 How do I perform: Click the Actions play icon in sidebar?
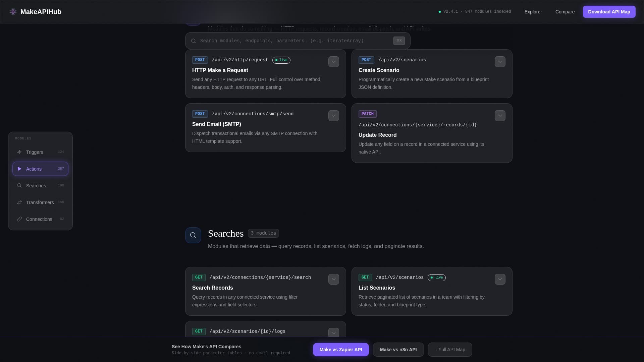coord(19,169)
